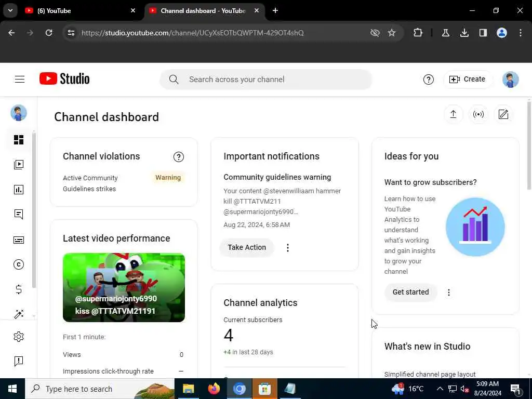Open the Send feedback sidebar icon
The image size is (532, 399).
coord(19,361)
